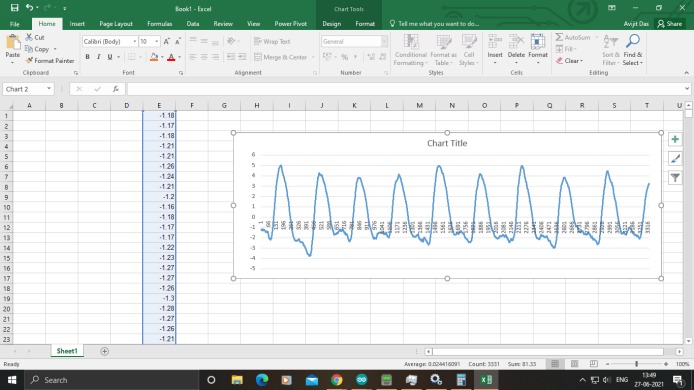694x390 pixels.
Task: Click Delete cells button
Action: coord(516,50)
